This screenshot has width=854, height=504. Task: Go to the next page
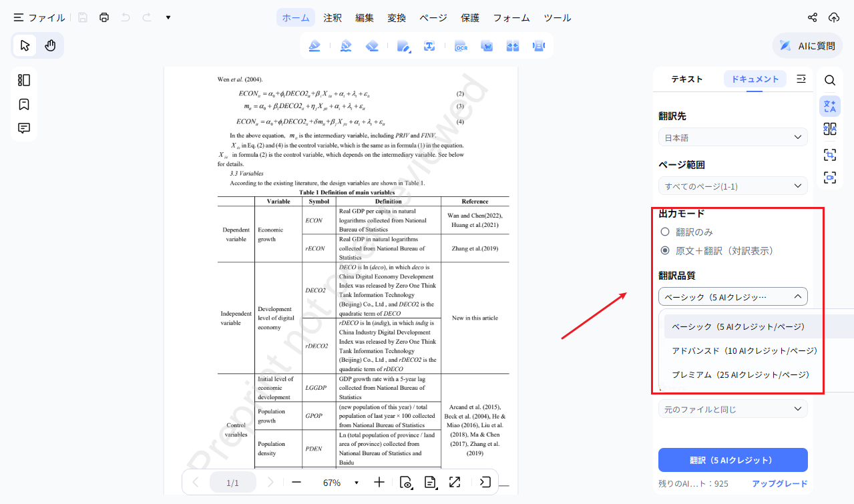(270, 482)
